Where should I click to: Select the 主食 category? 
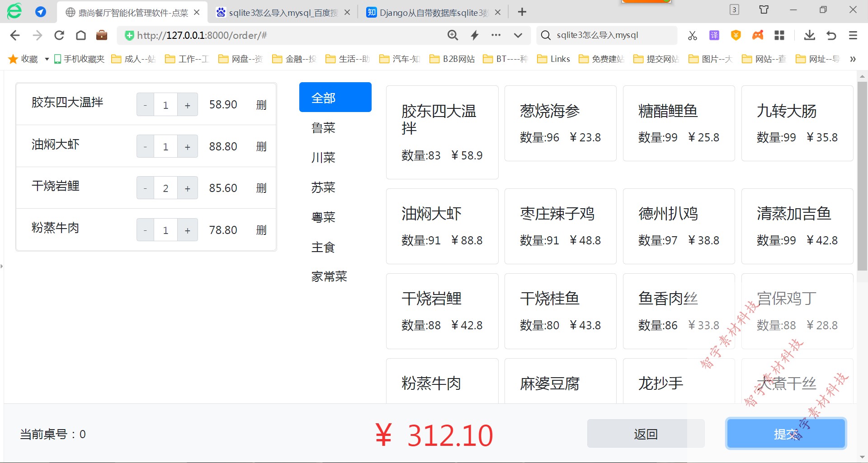tap(323, 247)
